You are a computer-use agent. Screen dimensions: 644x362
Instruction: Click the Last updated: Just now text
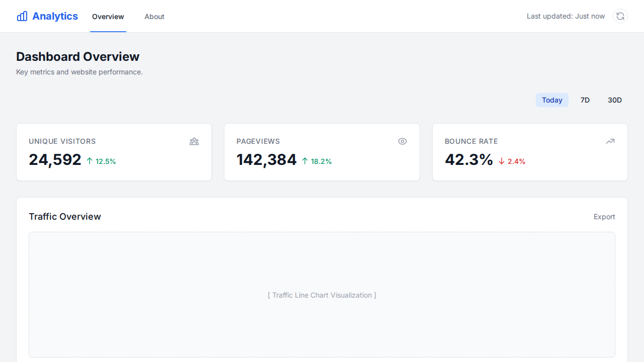(x=566, y=16)
